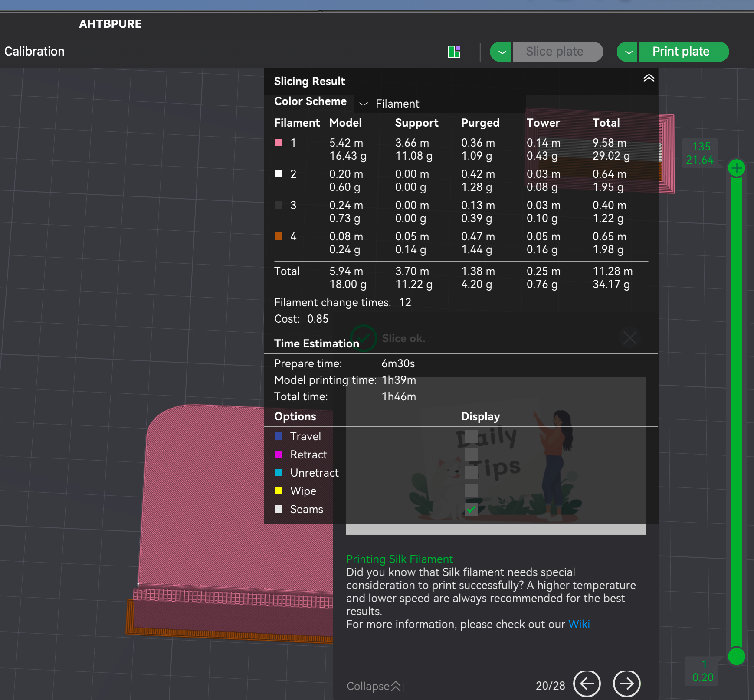Dismiss the Slice ok notification X
The height and width of the screenshot is (700, 754).
[630, 337]
